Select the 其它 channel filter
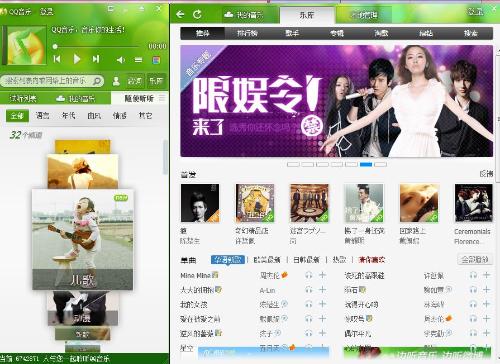 click(145, 116)
